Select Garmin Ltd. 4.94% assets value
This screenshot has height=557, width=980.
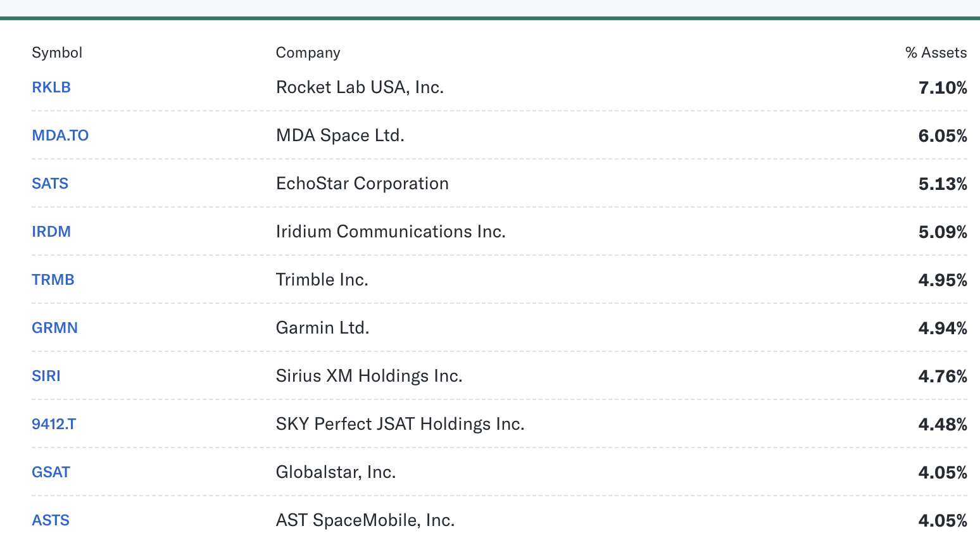click(943, 328)
